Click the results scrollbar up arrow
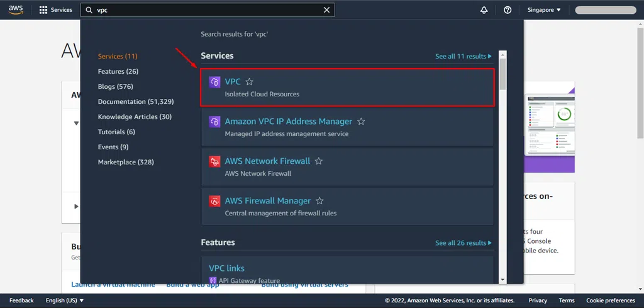 (x=502, y=54)
